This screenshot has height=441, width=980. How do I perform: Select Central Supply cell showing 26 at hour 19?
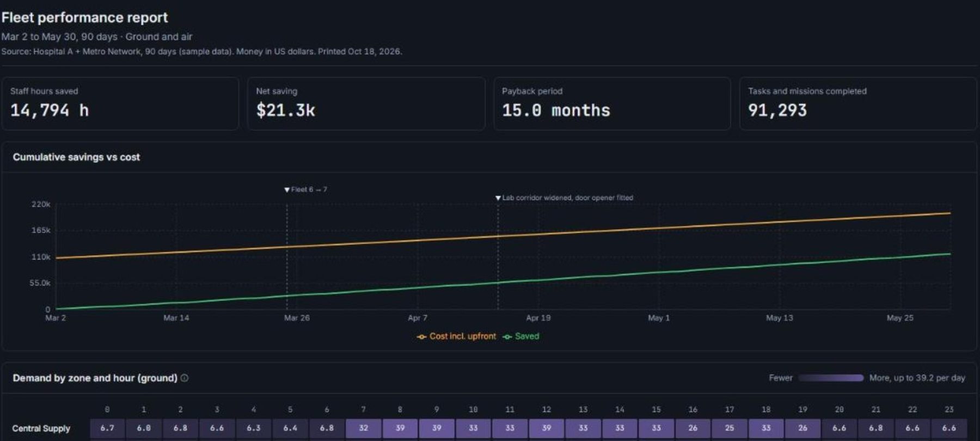[x=803, y=428]
